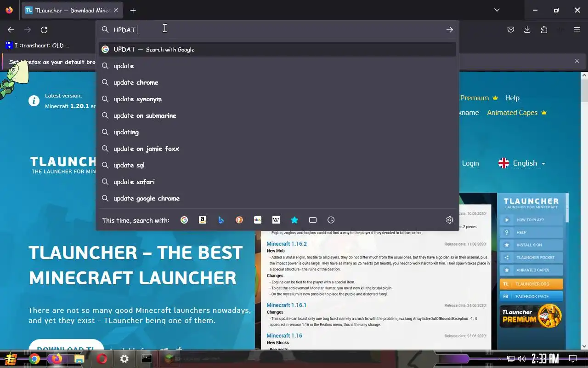Search with DuckDuckGo engine icon
588x368 pixels.
pyautogui.click(x=239, y=220)
